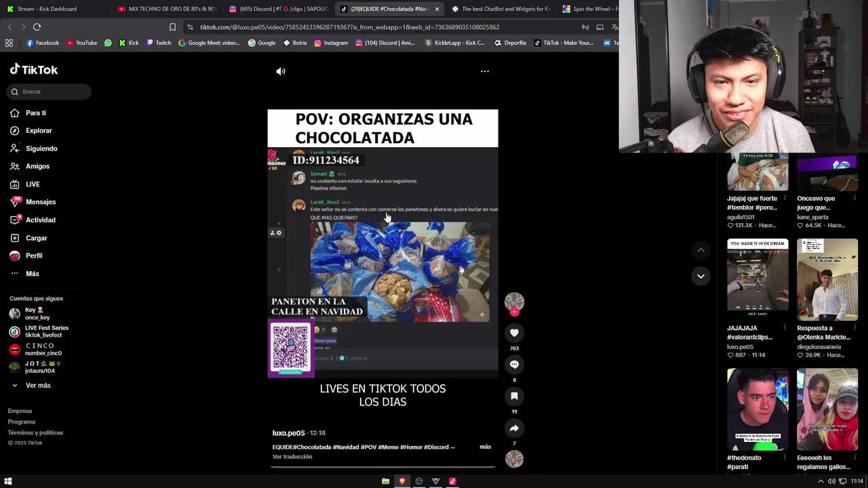Go to the next video arrow
868x488 pixels.
click(x=701, y=276)
